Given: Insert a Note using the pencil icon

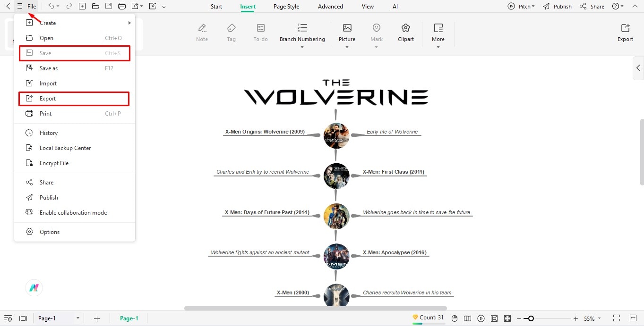Looking at the screenshot, I should coord(202,28).
